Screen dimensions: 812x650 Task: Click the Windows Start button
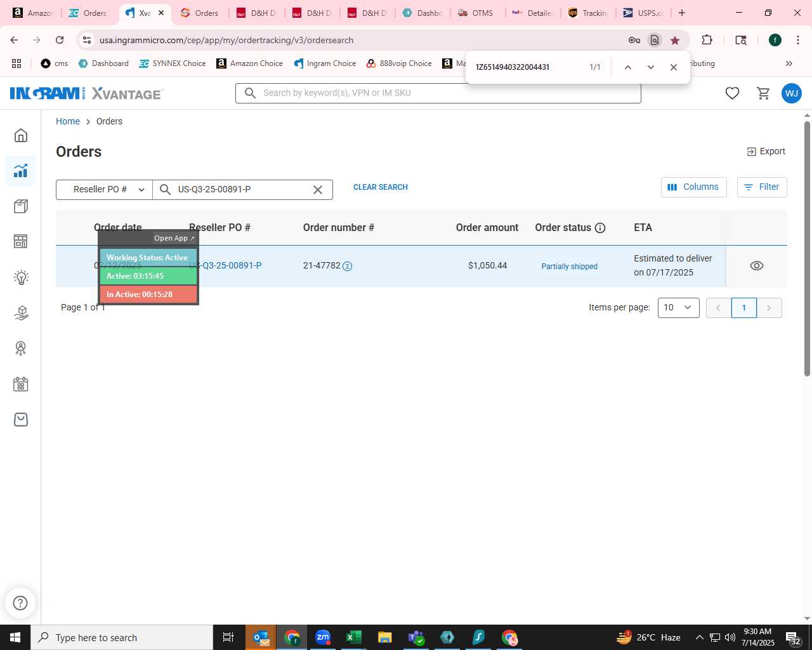(x=15, y=637)
